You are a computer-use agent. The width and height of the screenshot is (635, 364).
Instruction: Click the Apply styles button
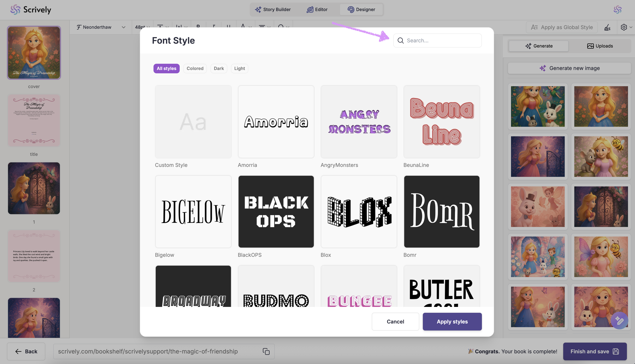(452, 321)
